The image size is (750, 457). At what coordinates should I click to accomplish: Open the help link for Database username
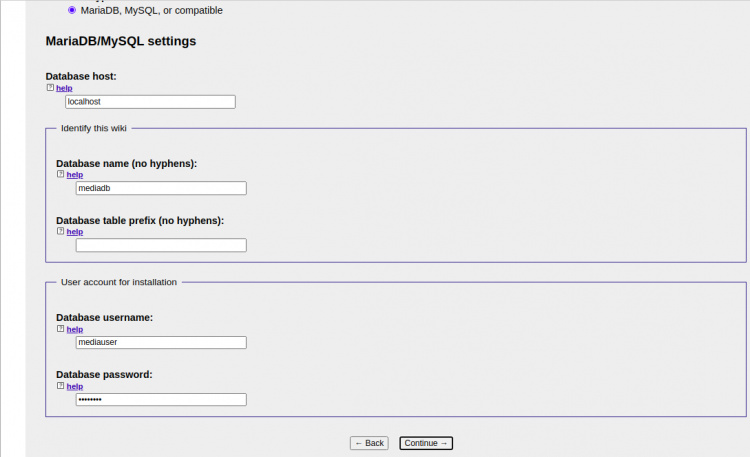click(x=74, y=328)
